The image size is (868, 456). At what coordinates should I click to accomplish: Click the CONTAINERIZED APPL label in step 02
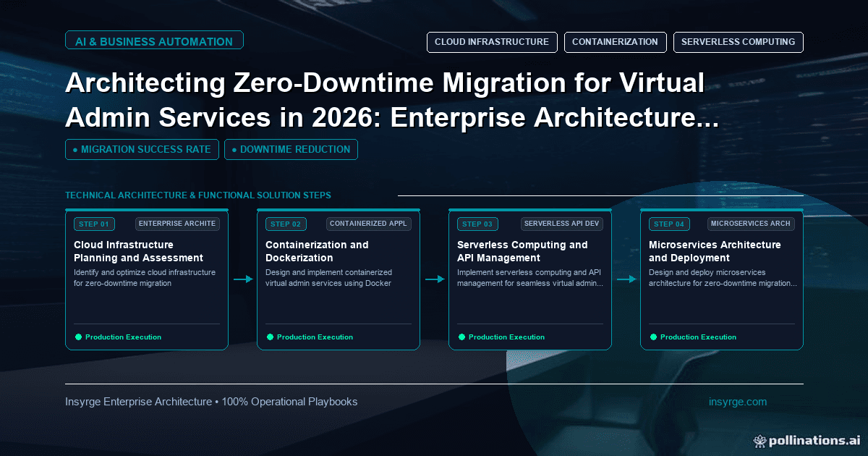369,224
